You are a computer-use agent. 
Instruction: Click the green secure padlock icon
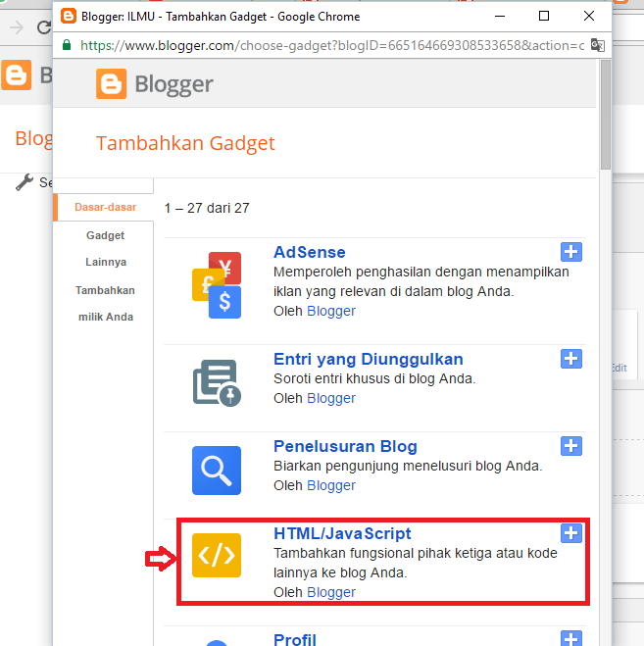[x=67, y=45]
